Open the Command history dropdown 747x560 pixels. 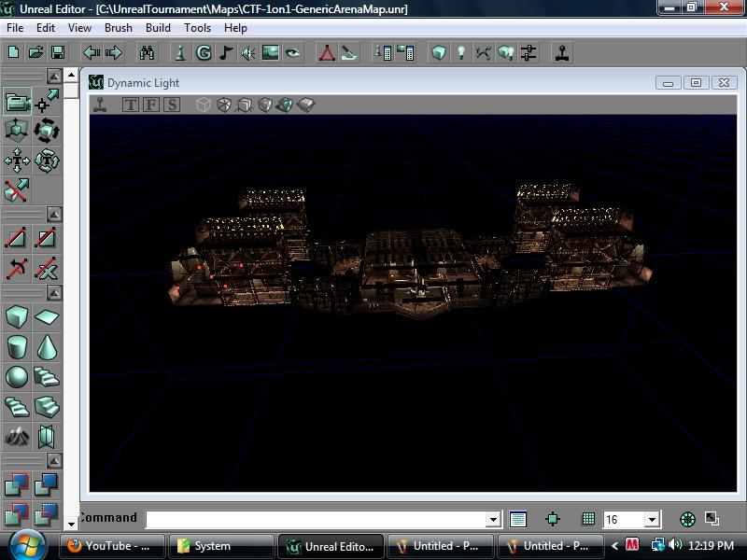coord(495,519)
